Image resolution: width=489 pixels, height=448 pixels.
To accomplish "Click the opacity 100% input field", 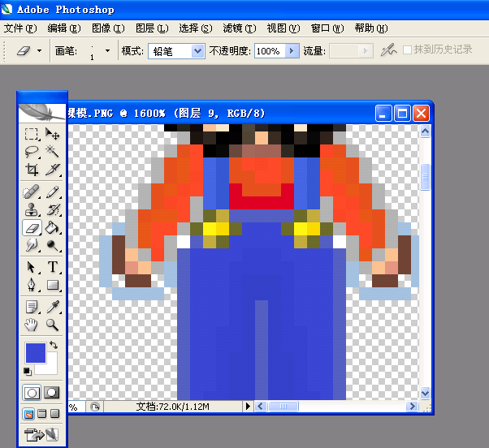I will point(270,51).
